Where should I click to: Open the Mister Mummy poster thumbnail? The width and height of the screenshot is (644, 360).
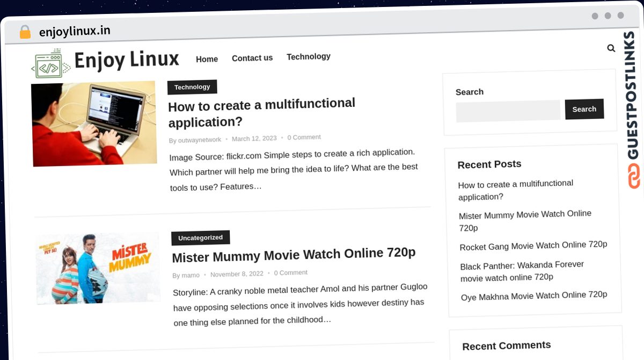point(98,268)
